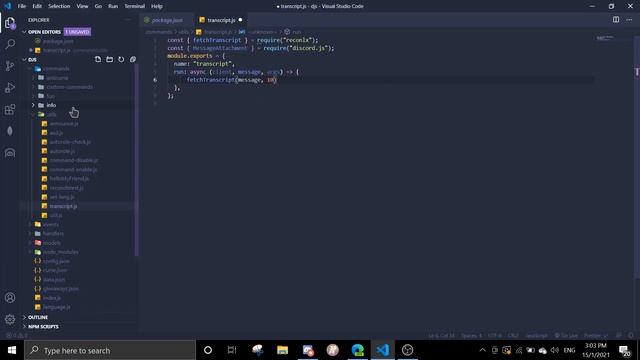Click Go Live in status bar

point(567,336)
